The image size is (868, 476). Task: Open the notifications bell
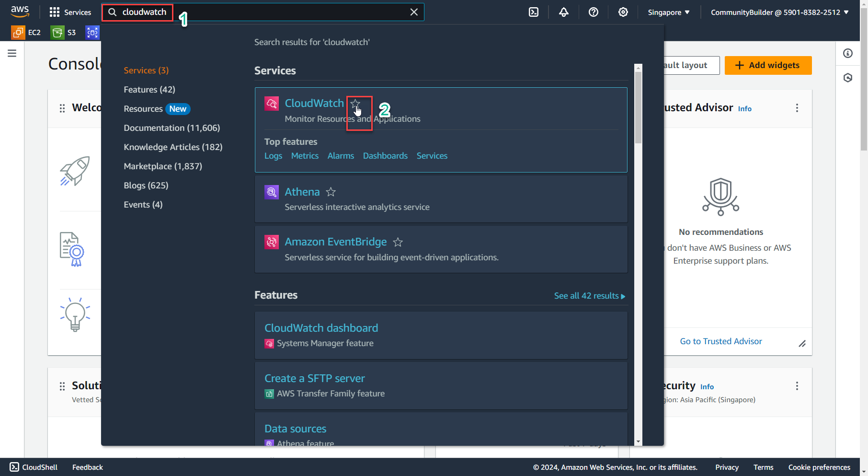tap(564, 12)
